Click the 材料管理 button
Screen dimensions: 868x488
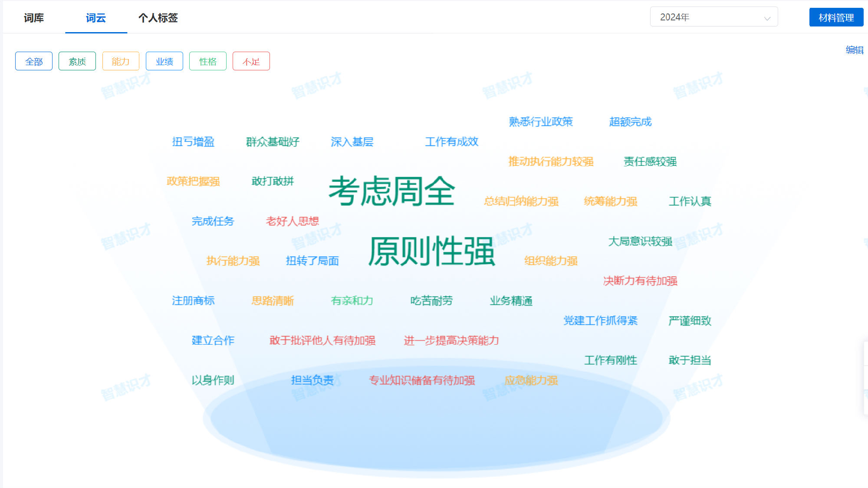click(836, 18)
